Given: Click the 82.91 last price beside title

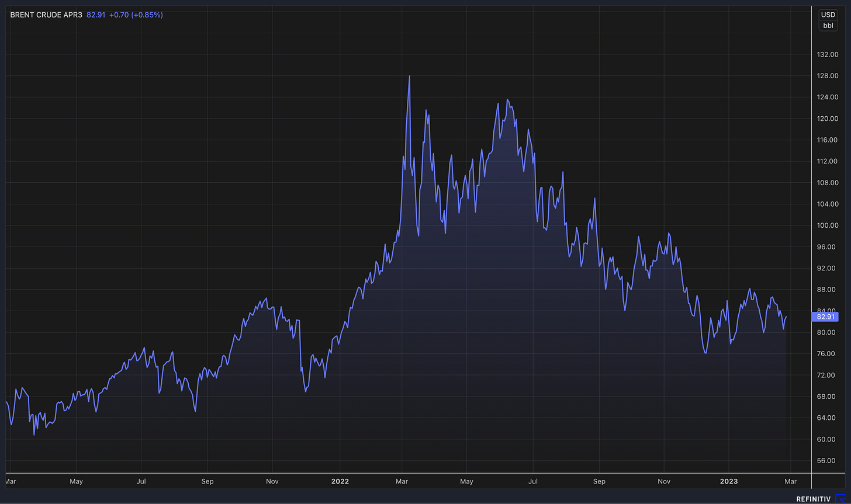Looking at the screenshot, I should coord(96,15).
